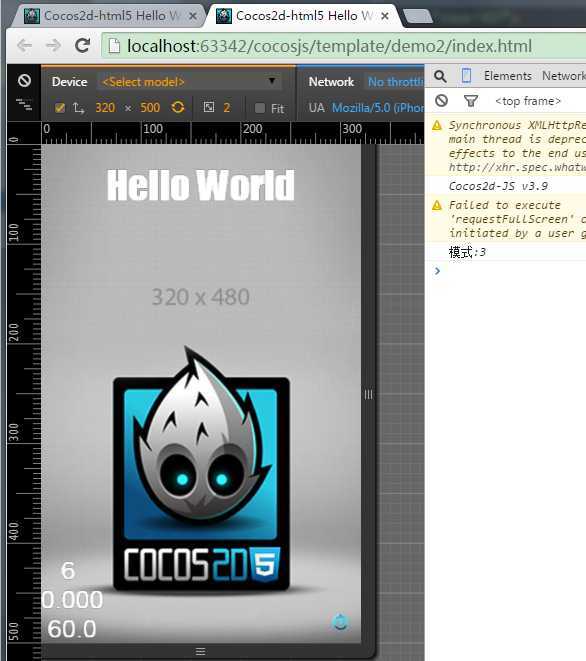Click the swap dimensions icon

(x=78, y=108)
